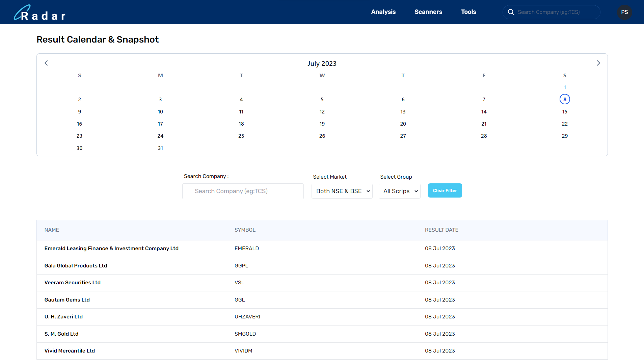The width and height of the screenshot is (644, 364).
Task: Select July 3 on the calendar
Action: point(160,100)
